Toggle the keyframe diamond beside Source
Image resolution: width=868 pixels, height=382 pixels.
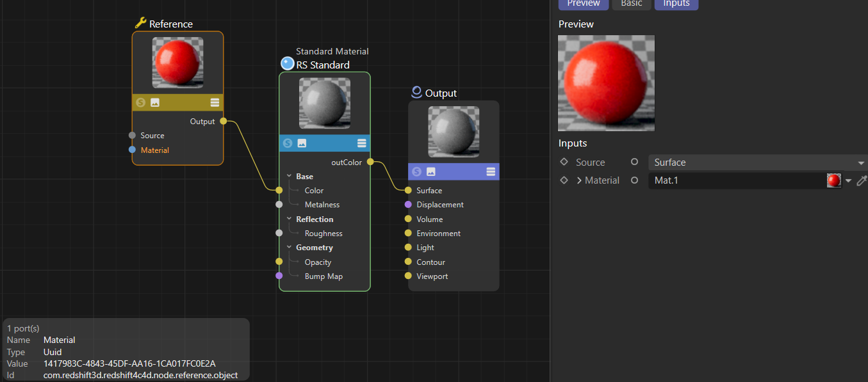(564, 163)
